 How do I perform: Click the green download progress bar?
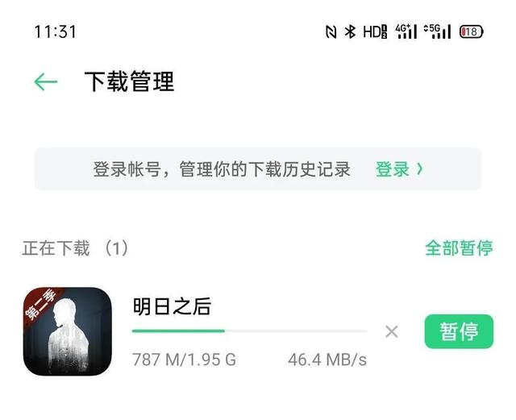249,331
